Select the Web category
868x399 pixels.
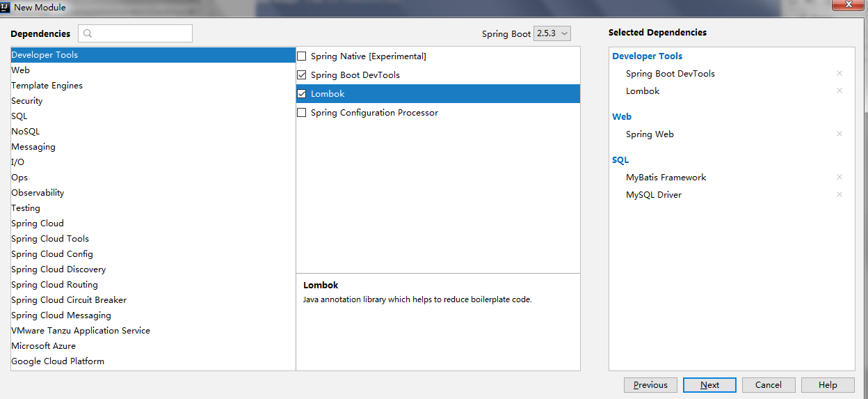(x=153, y=70)
